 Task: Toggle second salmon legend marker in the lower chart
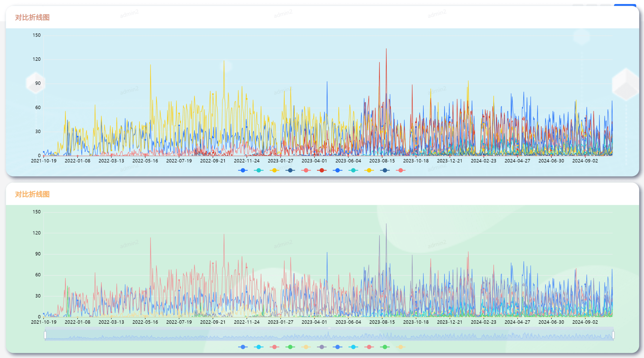pyautogui.click(x=369, y=347)
